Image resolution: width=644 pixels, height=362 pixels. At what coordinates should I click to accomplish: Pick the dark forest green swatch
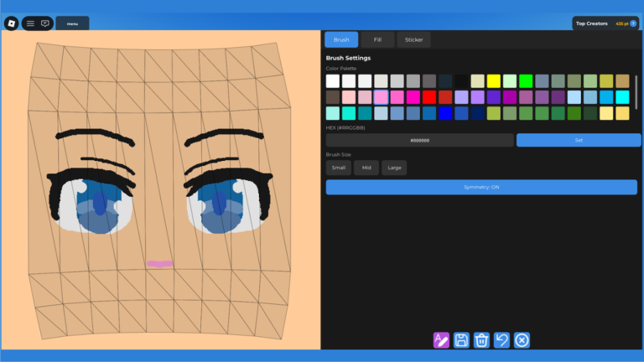[590, 113]
